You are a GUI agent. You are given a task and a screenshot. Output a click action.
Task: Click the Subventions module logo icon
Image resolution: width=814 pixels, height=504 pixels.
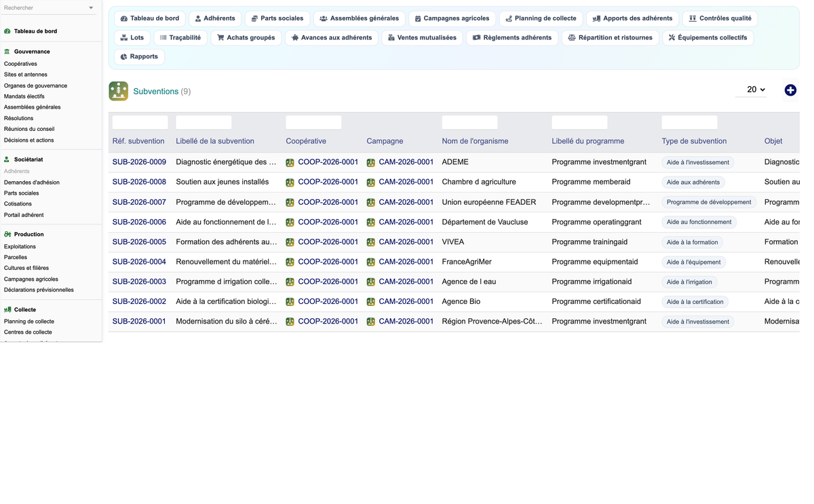point(119,91)
